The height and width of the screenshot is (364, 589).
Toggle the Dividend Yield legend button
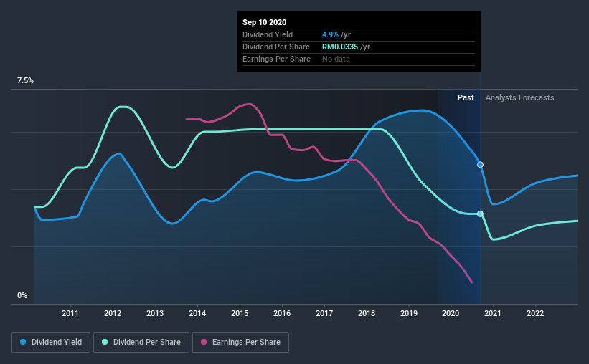coord(51,343)
